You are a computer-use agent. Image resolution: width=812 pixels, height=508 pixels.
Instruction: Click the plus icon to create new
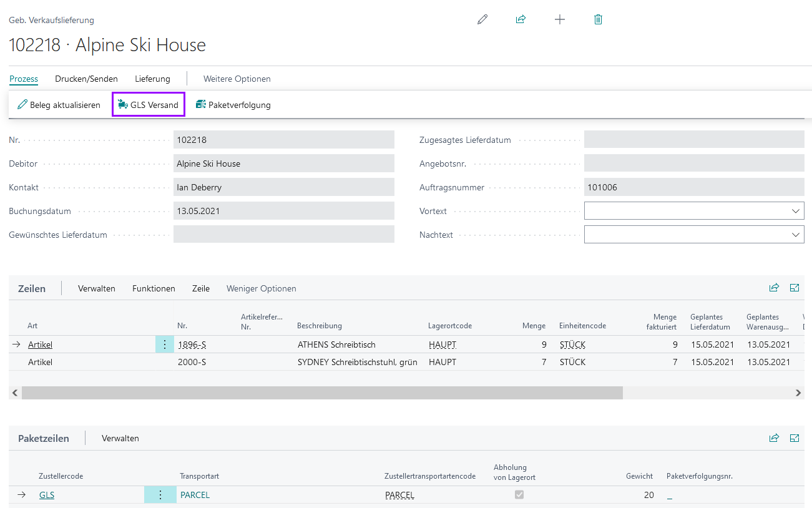tap(560, 19)
